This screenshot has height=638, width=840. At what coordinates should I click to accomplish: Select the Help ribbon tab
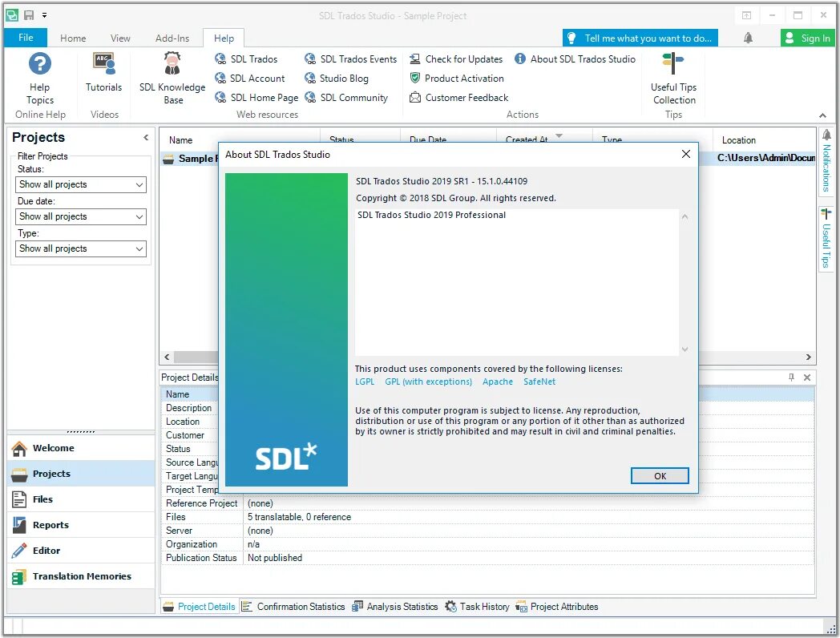pos(224,38)
